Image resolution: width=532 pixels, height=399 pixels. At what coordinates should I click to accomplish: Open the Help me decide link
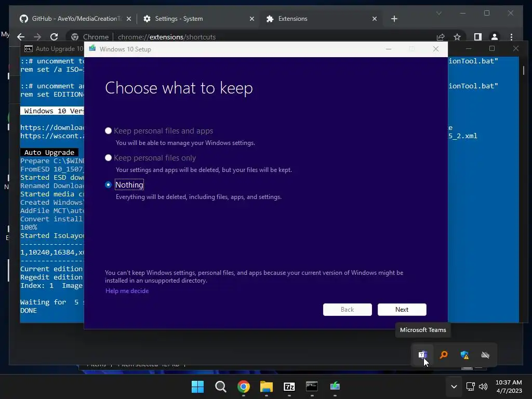[127, 291]
